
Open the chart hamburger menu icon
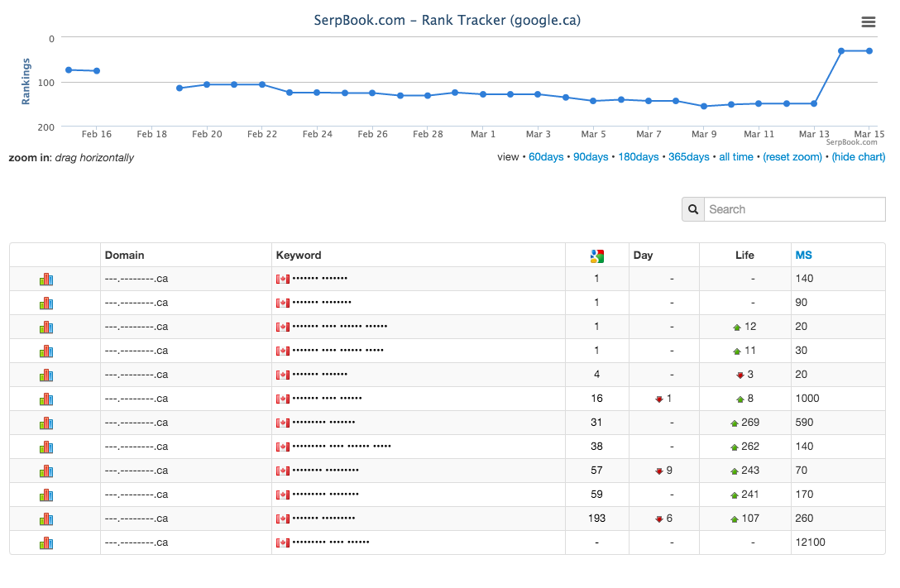click(869, 22)
